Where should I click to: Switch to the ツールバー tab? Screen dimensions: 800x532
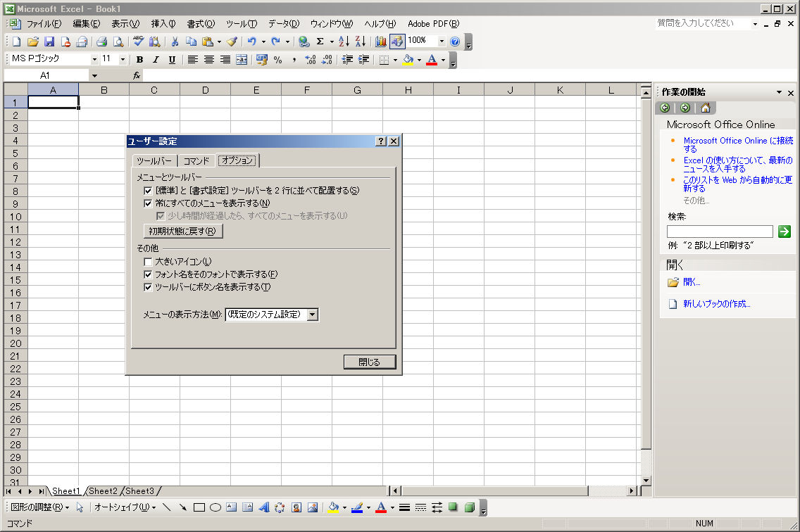154,161
